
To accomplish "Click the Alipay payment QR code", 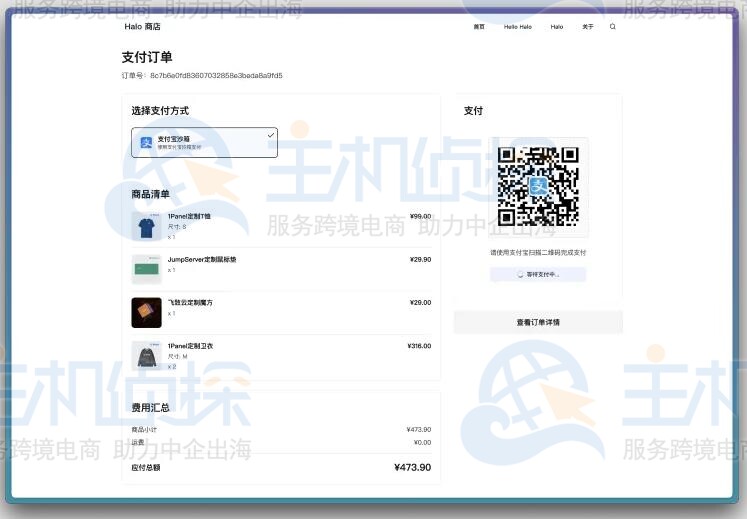I will 538,186.
